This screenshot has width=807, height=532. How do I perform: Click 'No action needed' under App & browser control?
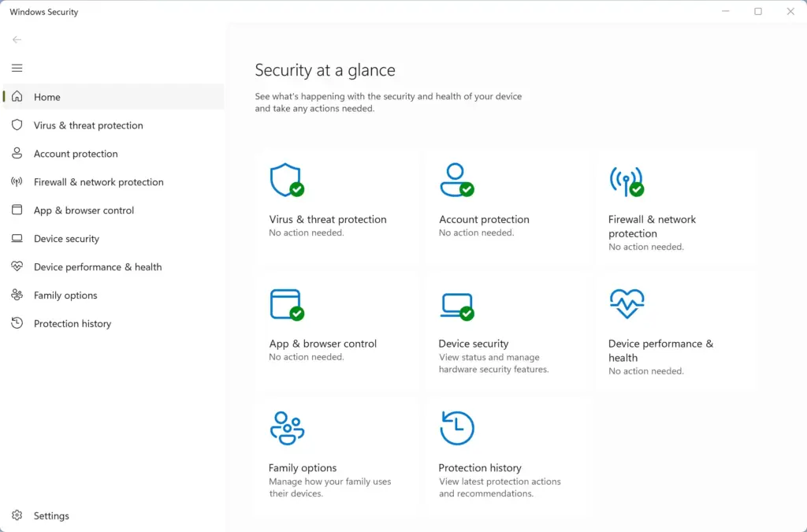tap(307, 357)
